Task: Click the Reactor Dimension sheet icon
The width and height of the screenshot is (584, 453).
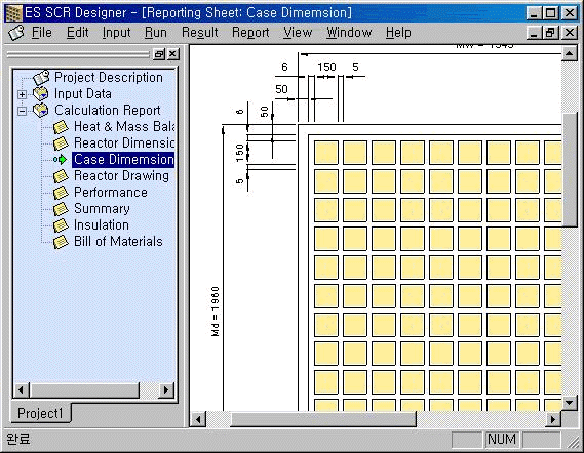Action: pos(61,143)
